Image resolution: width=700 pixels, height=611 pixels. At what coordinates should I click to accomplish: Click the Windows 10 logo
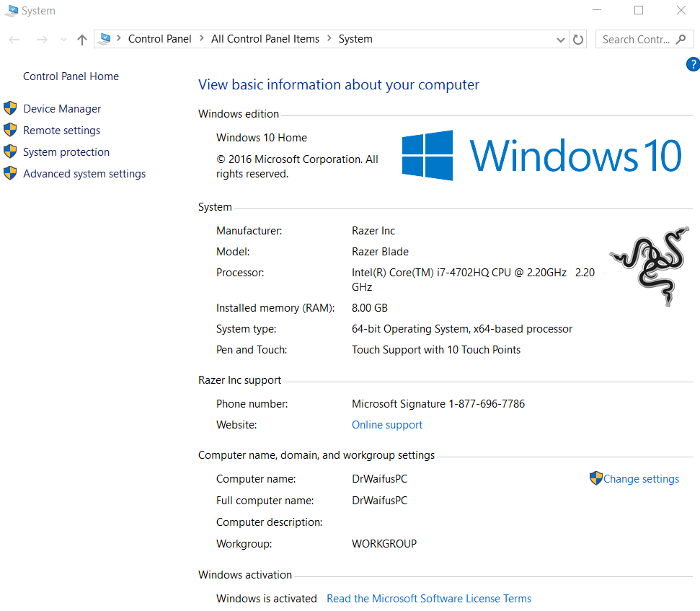[x=541, y=155]
